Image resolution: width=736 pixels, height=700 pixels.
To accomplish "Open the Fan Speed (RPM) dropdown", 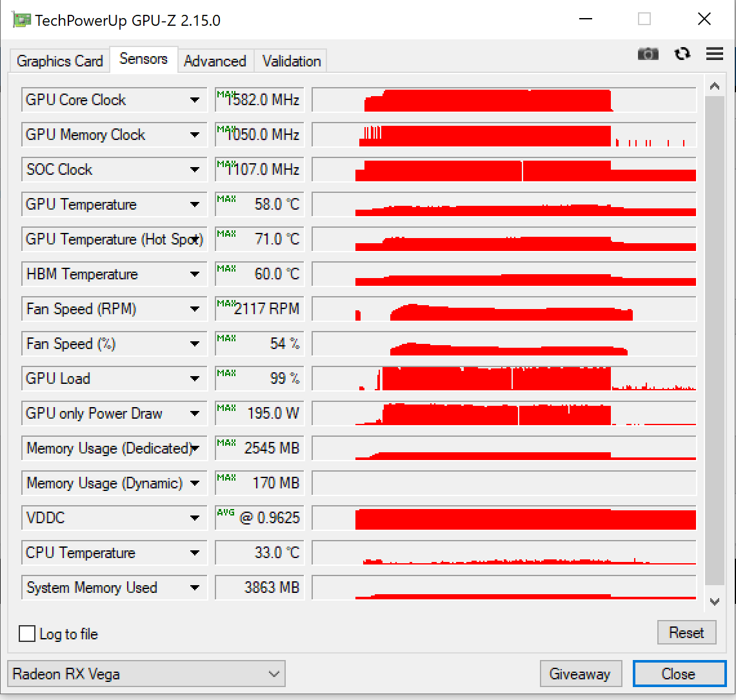I will point(194,309).
